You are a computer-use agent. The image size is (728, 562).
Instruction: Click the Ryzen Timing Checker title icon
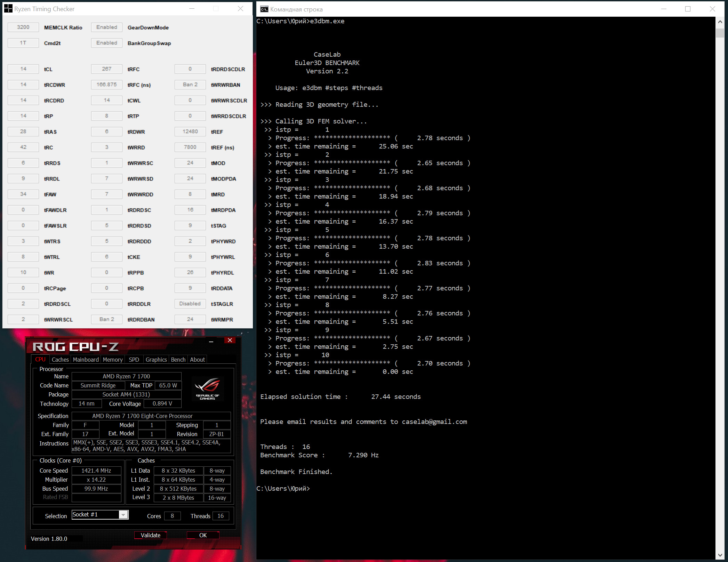tap(8, 9)
